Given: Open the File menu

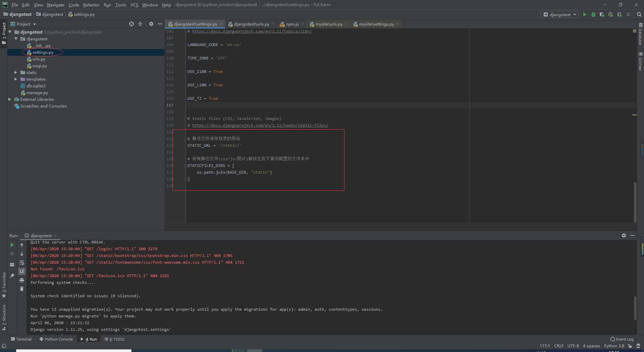Looking at the screenshot, I should click(15, 5).
